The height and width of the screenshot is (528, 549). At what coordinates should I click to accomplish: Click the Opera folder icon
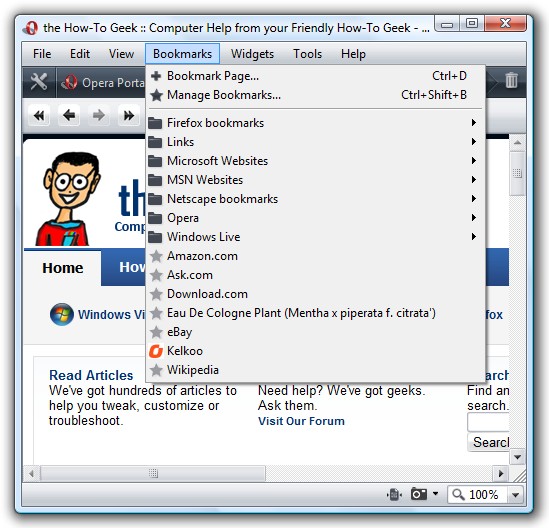pyautogui.click(x=155, y=218)
